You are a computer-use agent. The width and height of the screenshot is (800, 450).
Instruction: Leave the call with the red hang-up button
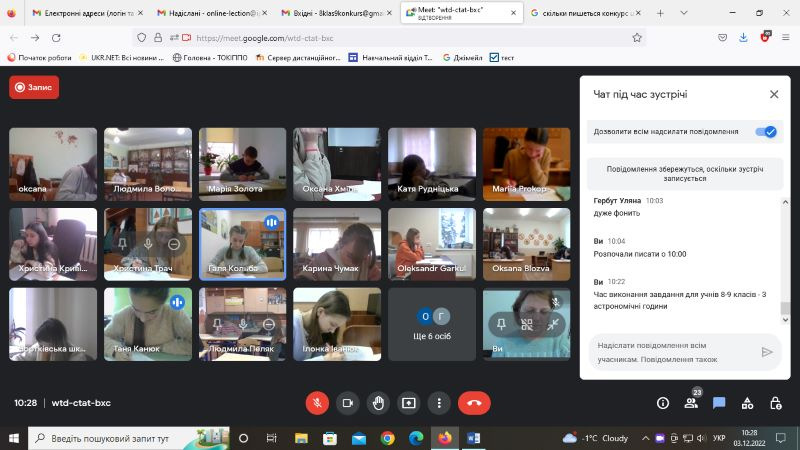474,403
